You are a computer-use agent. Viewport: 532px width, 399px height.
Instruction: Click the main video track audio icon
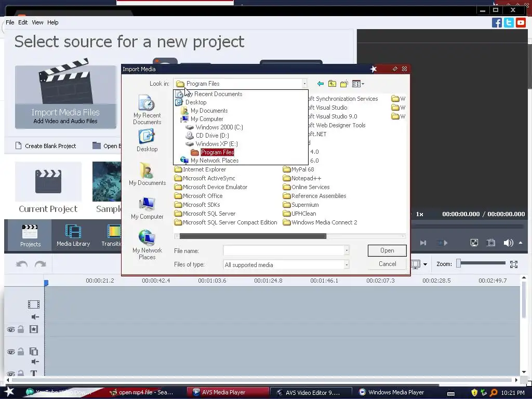point(35,317)
